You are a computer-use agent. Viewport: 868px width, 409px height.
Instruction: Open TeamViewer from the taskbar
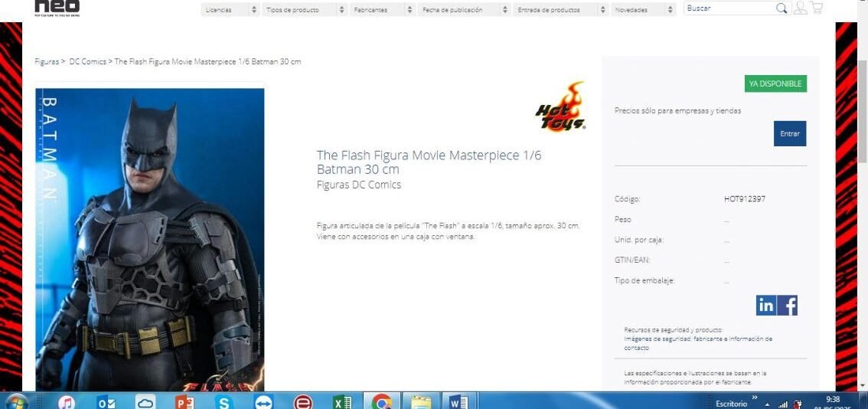263,402
